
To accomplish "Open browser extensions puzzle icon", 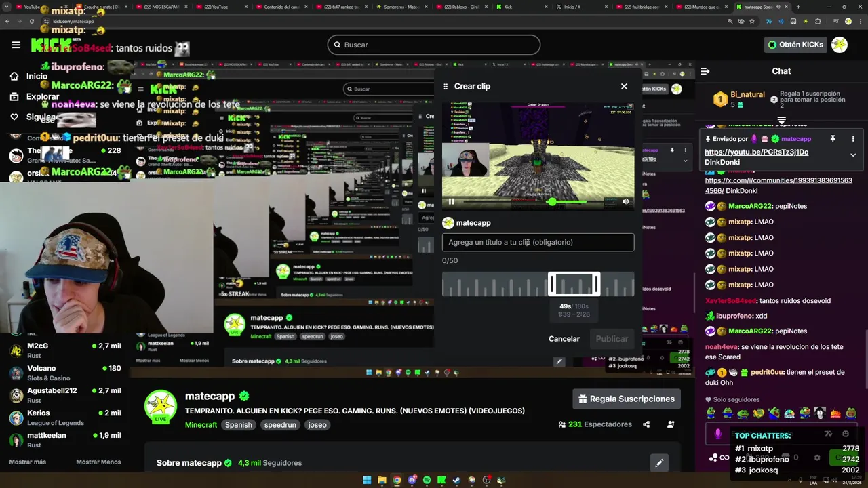I will [818, 21].
